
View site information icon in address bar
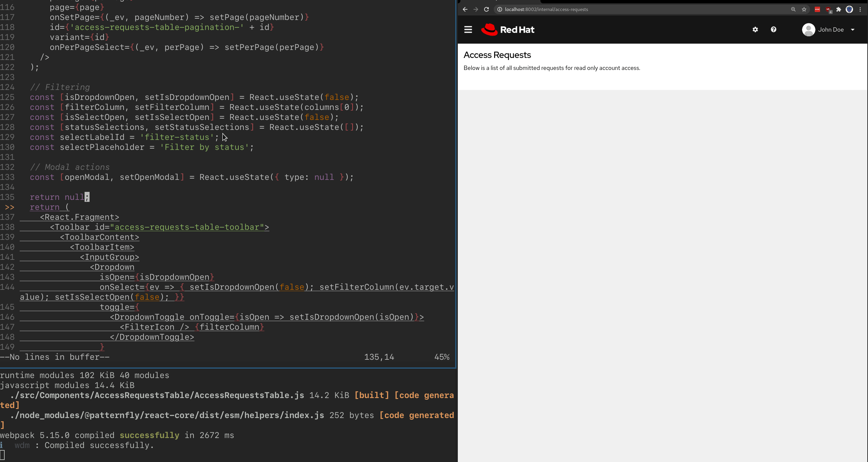500,9
